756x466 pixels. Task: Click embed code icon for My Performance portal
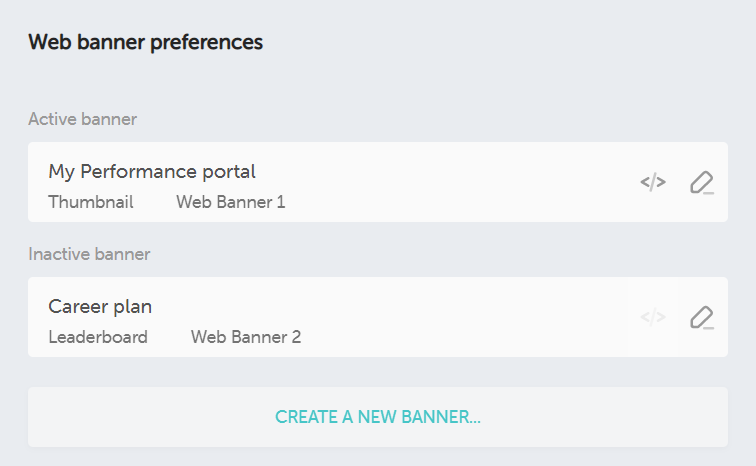[x=653, y=182]
